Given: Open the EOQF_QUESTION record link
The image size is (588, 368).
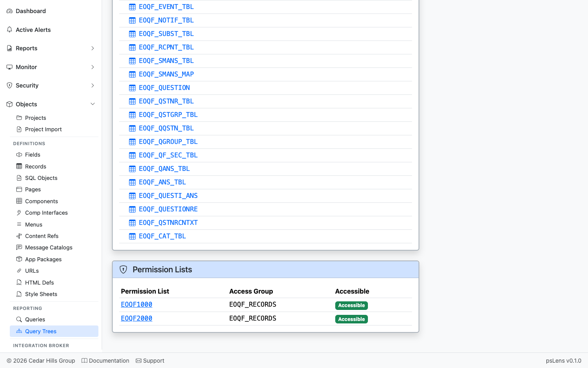Looking at the screenshot, I should point(164,88).
